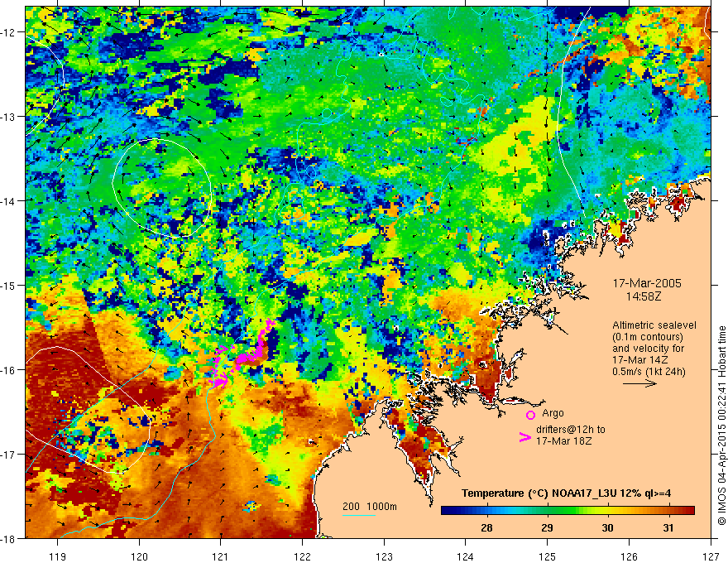Screen dimensions: 728x563
Task: Click the longitude label '125'
Action: click(548, 556)
